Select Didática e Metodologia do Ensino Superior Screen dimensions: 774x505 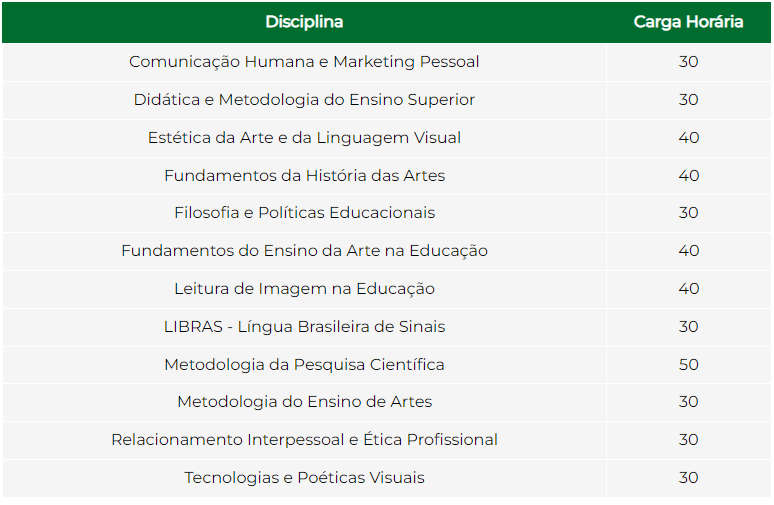click(x=304, y=100)
